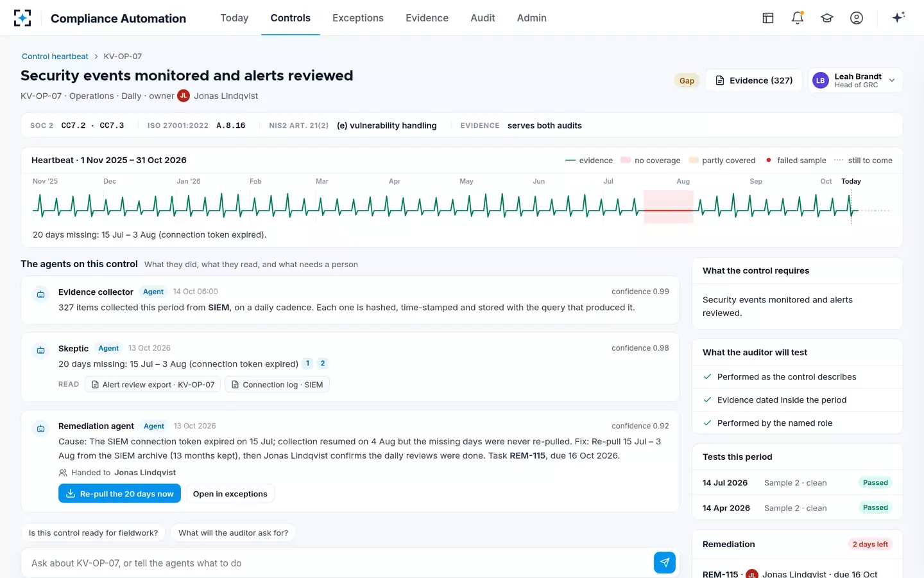Screen dimensions: 924x578
Task: Open Alert review export KV-OP-07 document
Action: click(153, 385)
